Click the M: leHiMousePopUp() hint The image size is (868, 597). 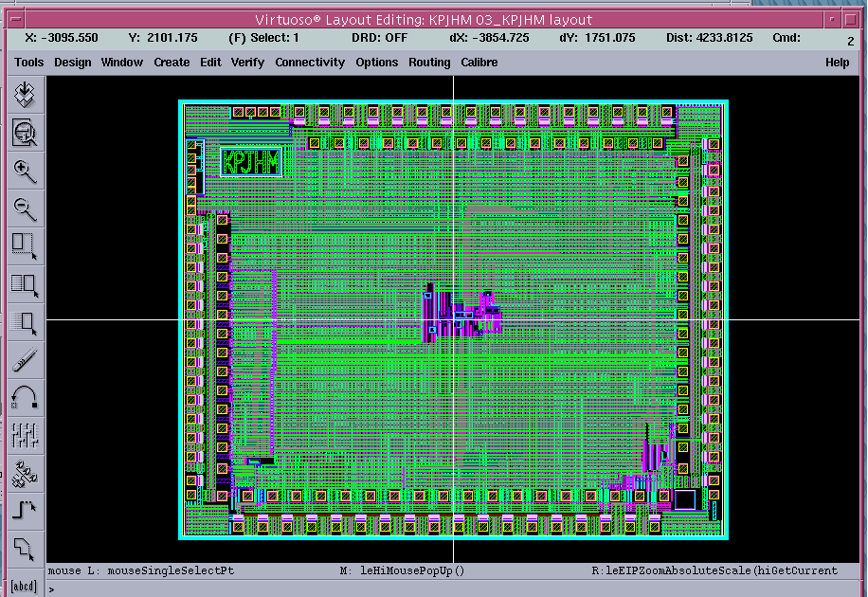(403, 570)
